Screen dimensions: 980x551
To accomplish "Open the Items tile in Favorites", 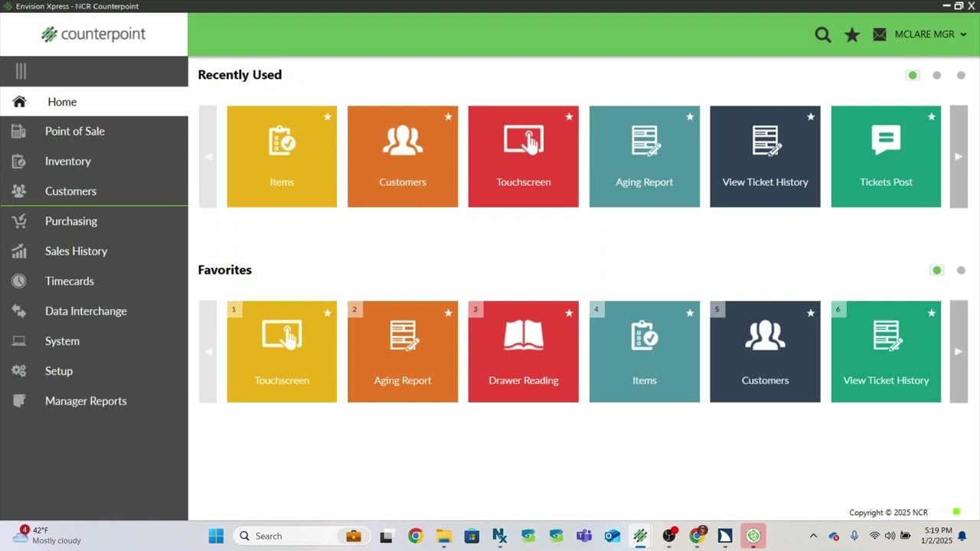I will [x=645, y=351].
